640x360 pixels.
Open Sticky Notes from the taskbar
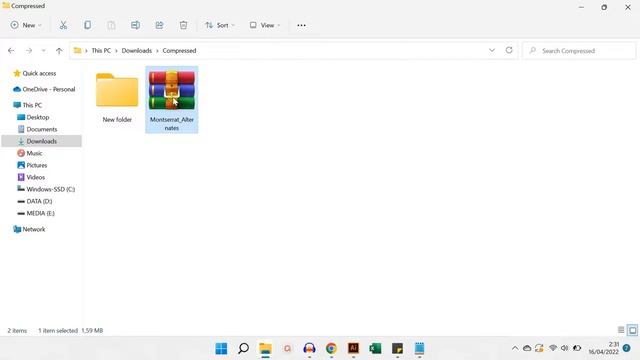(398, 349)
